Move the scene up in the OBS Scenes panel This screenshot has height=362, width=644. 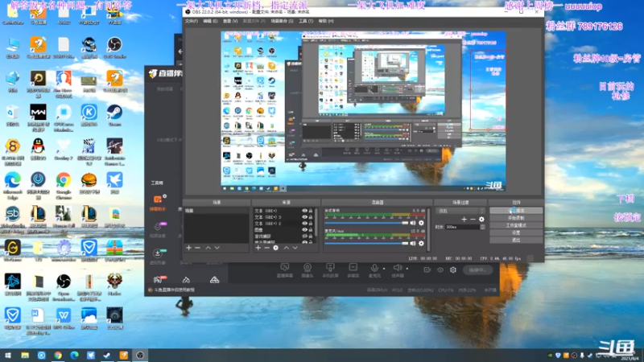pos(208,248)
